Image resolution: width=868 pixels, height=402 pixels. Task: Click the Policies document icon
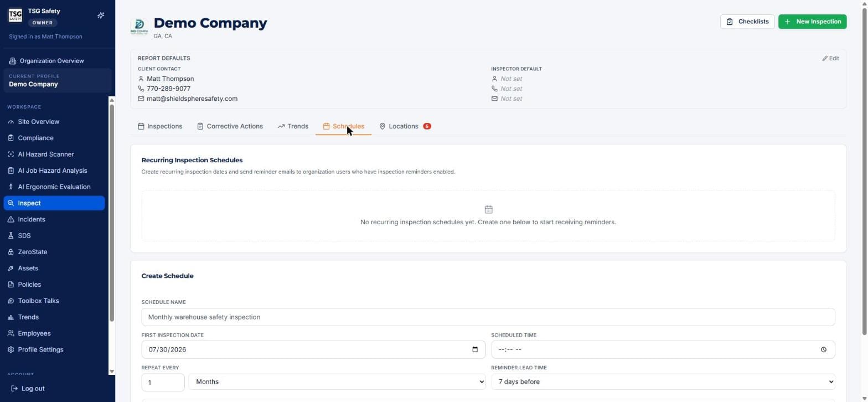click(x=11, y=285)
